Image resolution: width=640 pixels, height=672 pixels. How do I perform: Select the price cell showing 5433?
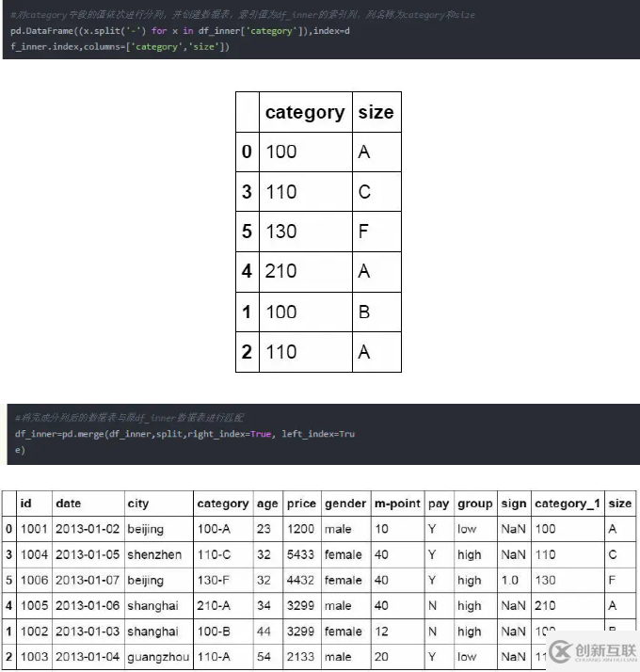coord(301,555)
